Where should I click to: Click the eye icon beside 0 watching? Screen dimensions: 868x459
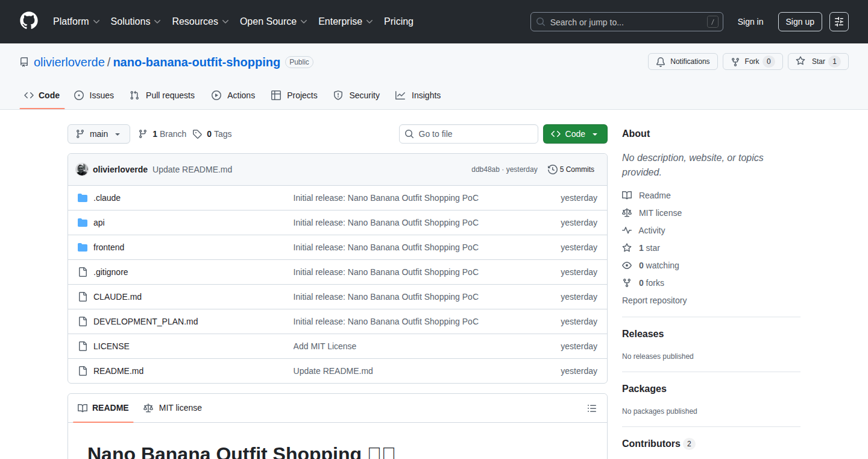[627, 265]
